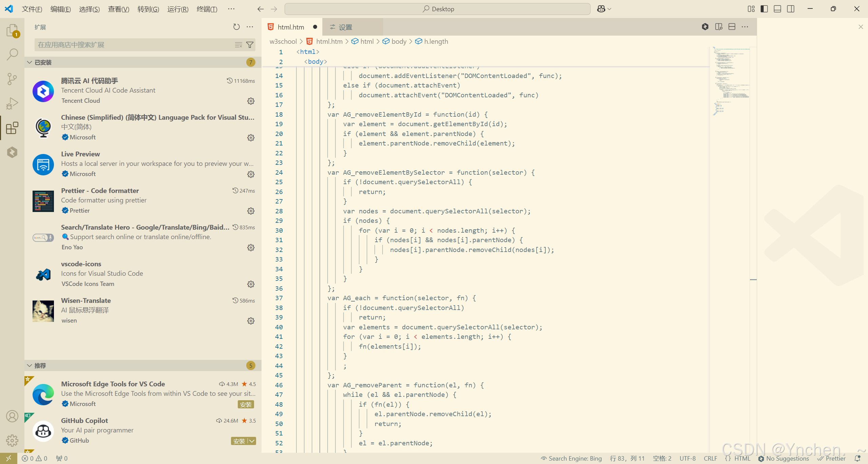Click the Tencent Cloud AI assistant sidebar icon

point(12,152)
